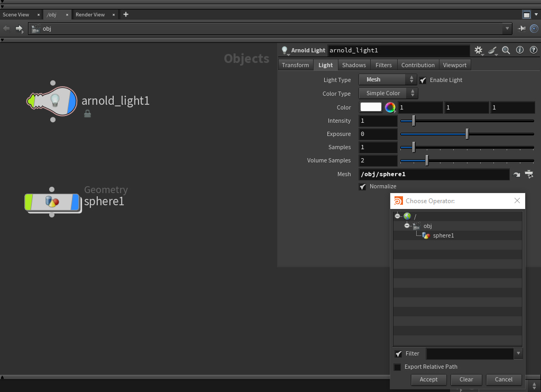The width and height of the screenshot is (541, 392).
Task: Click the Clear button
Action: click(466, 380)
